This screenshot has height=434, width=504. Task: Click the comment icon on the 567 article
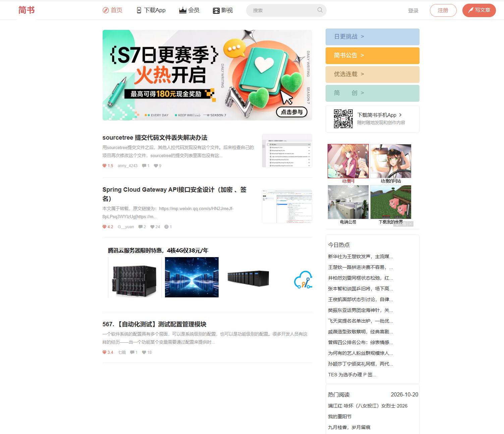pyautogui.click(x=132, y=352)
